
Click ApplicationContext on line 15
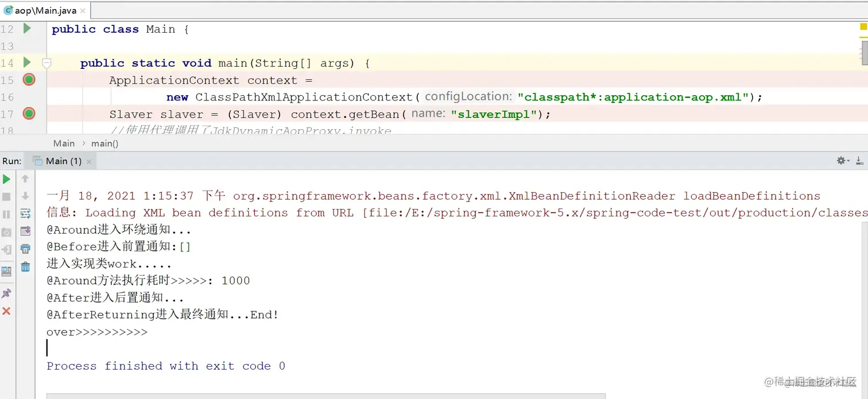(175, 80)
